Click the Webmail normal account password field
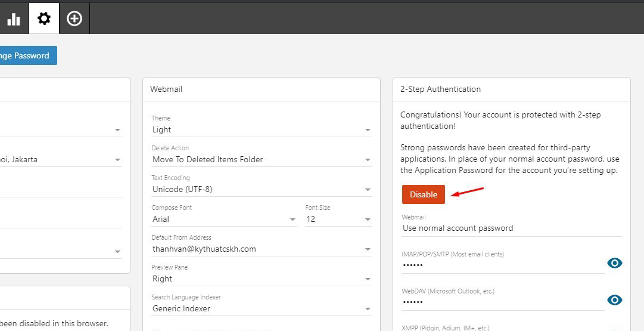The height and width of the screenshot is (331, 644). tap(511, 228)
